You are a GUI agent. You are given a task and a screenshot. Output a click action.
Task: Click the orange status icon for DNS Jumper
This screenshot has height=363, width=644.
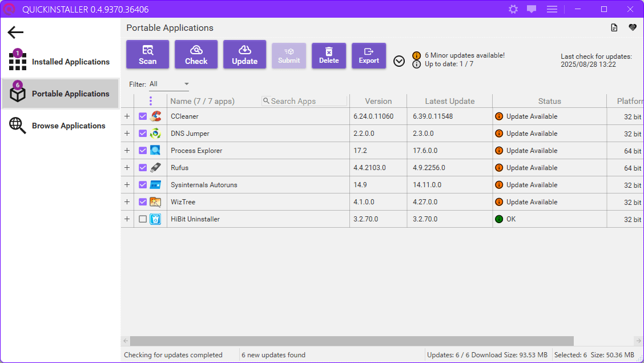[x=499, y=134]
